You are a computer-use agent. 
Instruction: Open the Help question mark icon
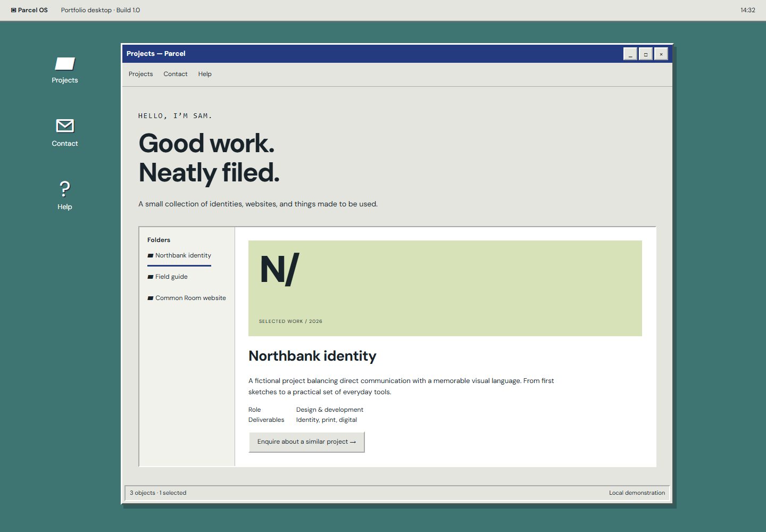point(65,196)
